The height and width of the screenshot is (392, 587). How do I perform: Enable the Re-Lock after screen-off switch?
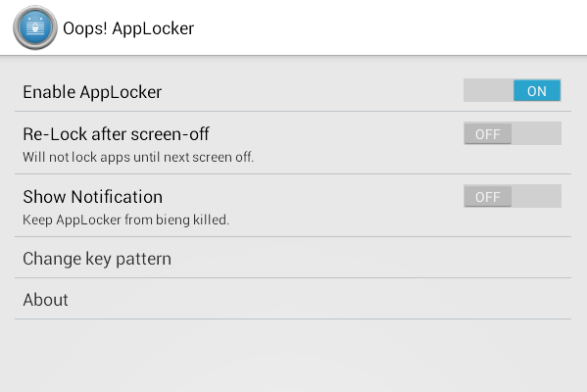tap(513, 133)
